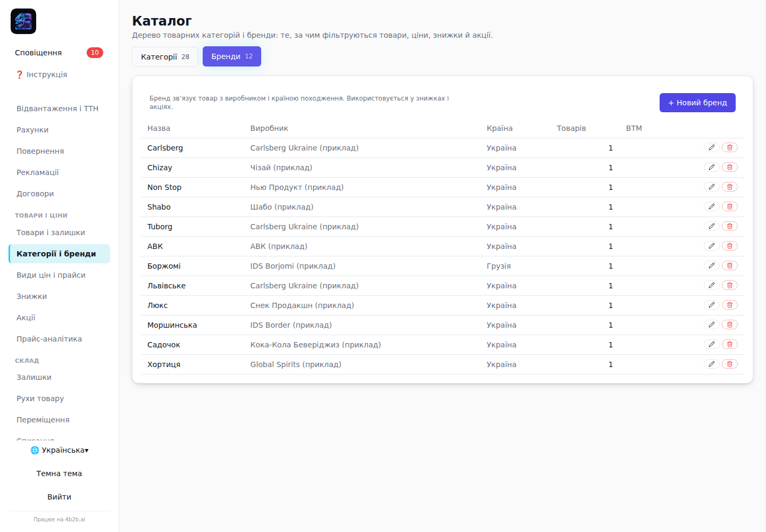The height and width of the screenshot is (532, 766).
Task: Click the Грузія country cell
Action: click(x=498, y=266)
